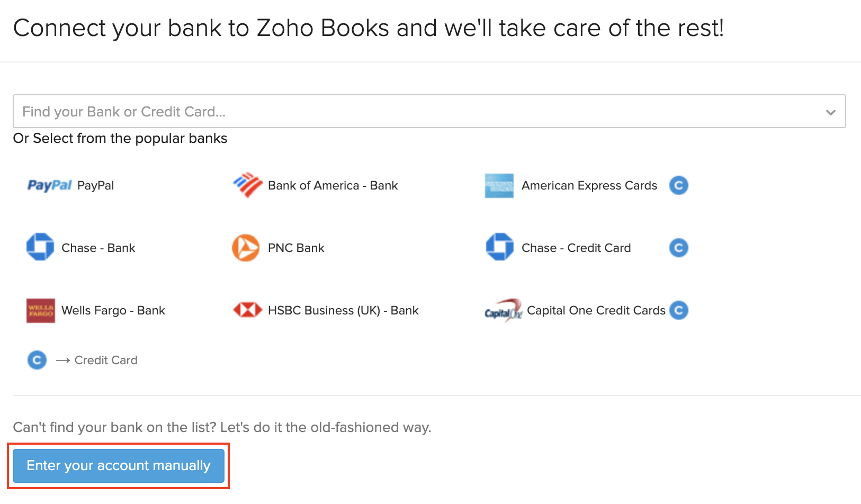Image resolution: width=861 pixels, height=504 pixels.
Task: Click the Wells Fargo red logo
Action: coord(41,310)
